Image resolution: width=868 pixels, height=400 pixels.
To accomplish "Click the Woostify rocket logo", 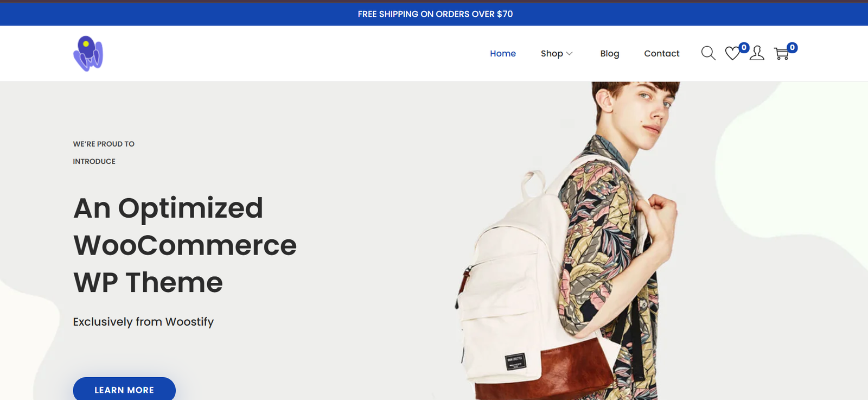I will pyautogui.click(x=88, y=54).
